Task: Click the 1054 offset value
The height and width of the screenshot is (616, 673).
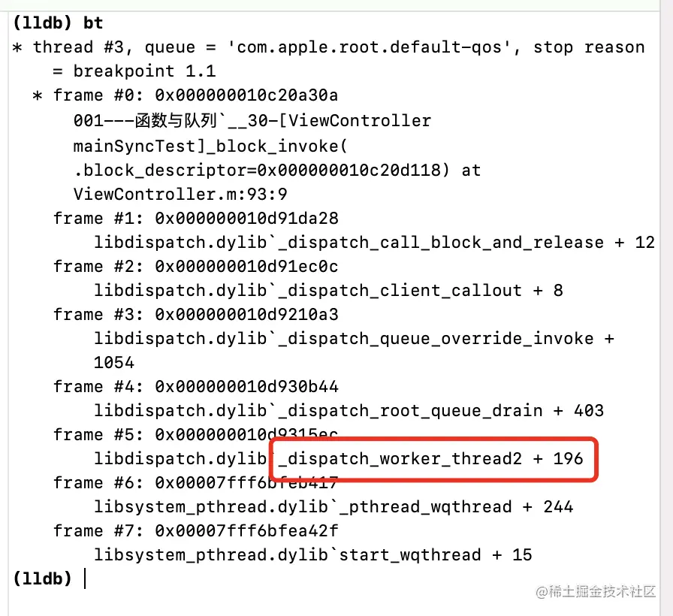Action: (x=114, y=362)
